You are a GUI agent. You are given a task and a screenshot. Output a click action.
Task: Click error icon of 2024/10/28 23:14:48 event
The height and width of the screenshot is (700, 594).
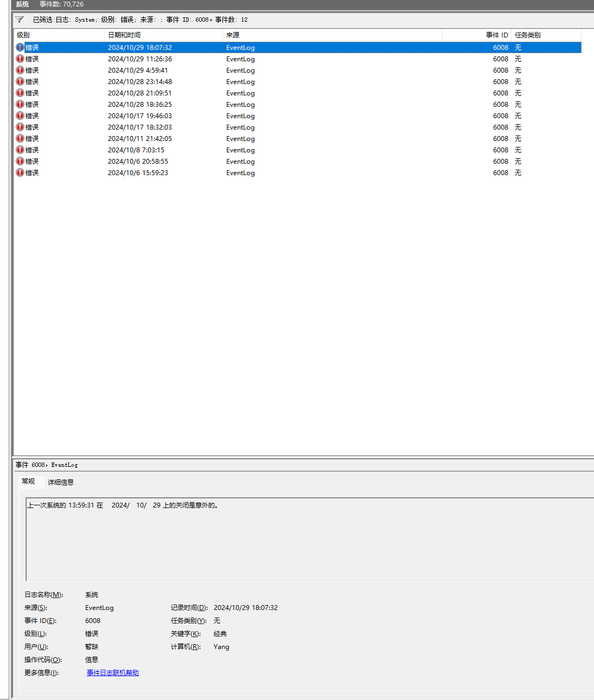pyautogui.click(x=20, y=81)
